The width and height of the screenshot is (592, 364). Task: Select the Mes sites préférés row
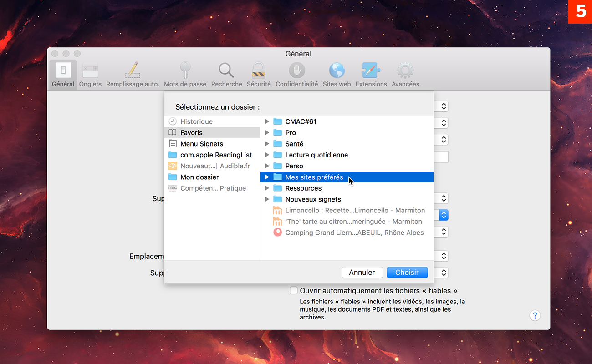click(347, 177)
